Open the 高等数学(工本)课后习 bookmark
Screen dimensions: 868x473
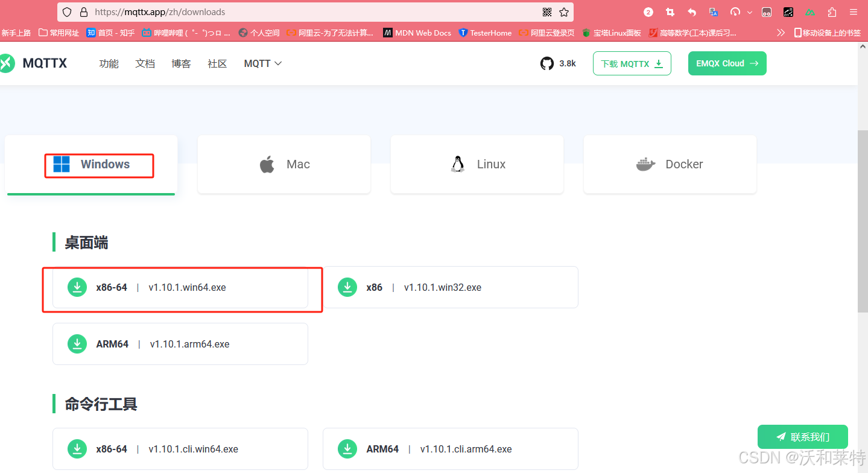pyautogui.click(x=692, y=33)
